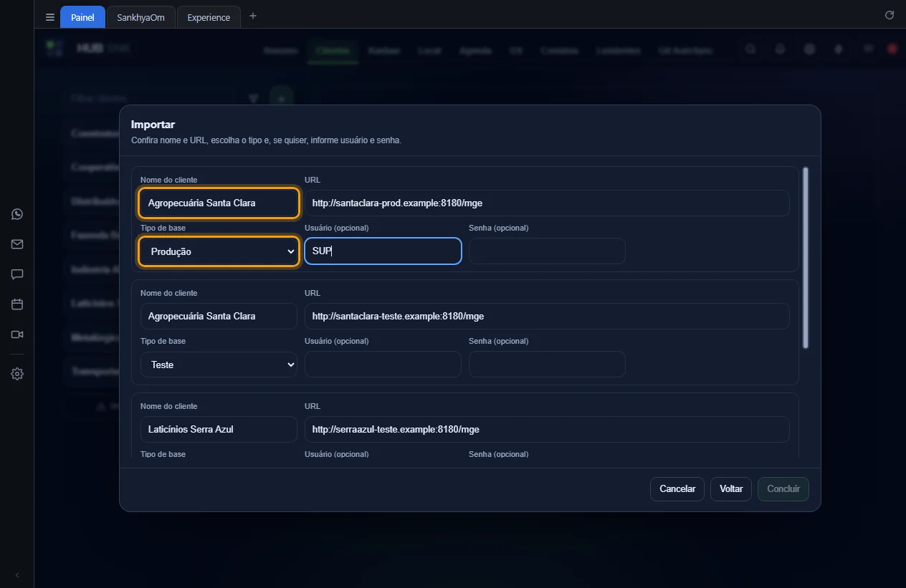Open the Tipo de base dropdown showing Teste
This screenshot has height=588, width=906.
coord(219,365)
